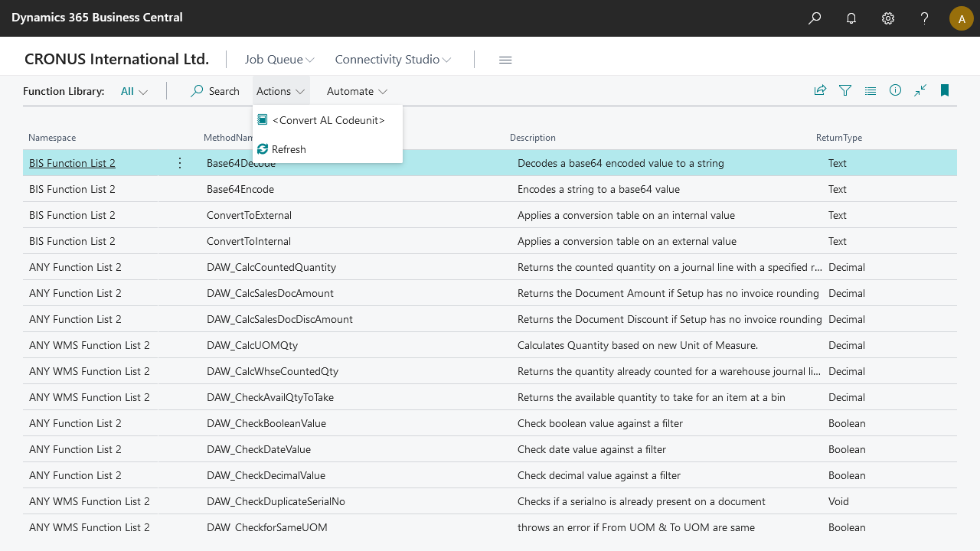Choose Convert AL Codeunit menu entry
980x551 pixels.
(x=328, y=120)
